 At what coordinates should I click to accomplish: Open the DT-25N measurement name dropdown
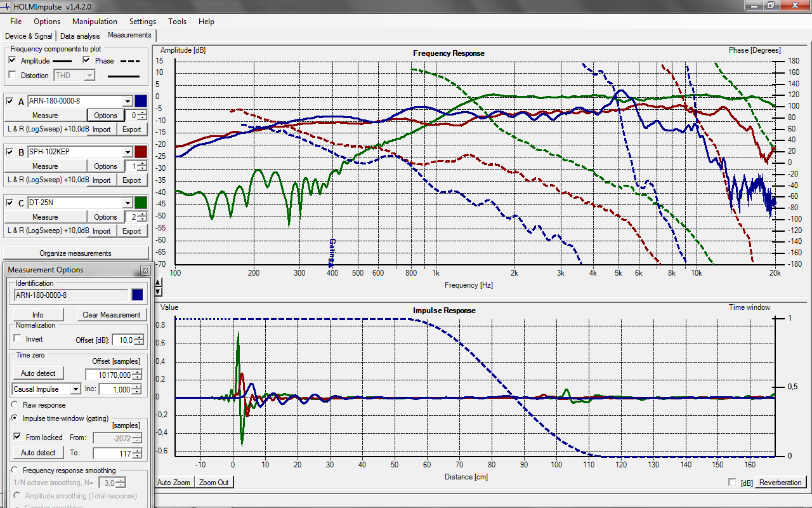click(x=128, y=203)
